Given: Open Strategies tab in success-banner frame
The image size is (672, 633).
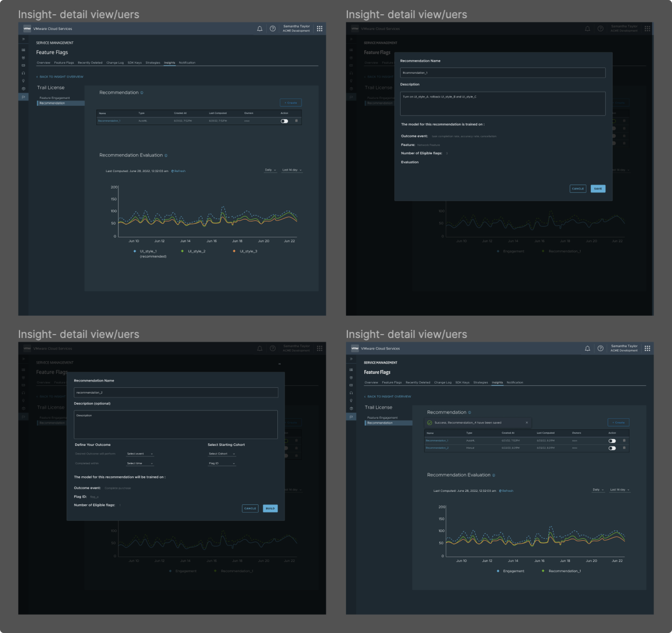Looking at the screenshot, I should [481, 382].
